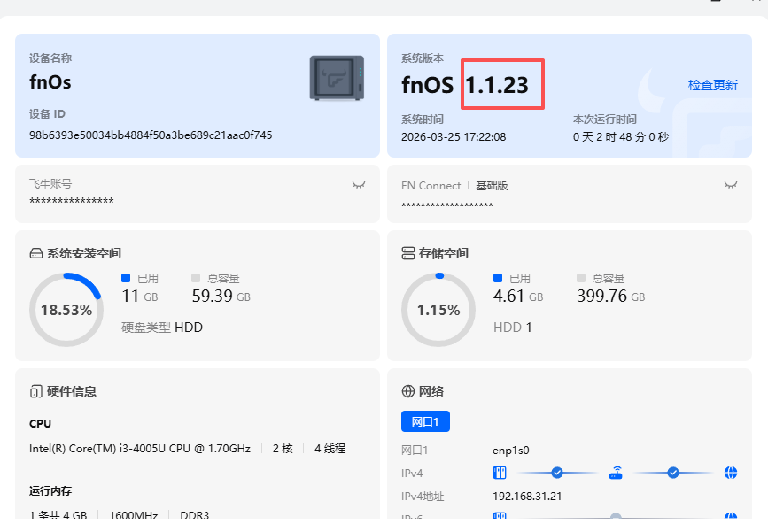768x532 pixels.
Task: Click the IPv4 router icon
Action: [x=616, y=473]
